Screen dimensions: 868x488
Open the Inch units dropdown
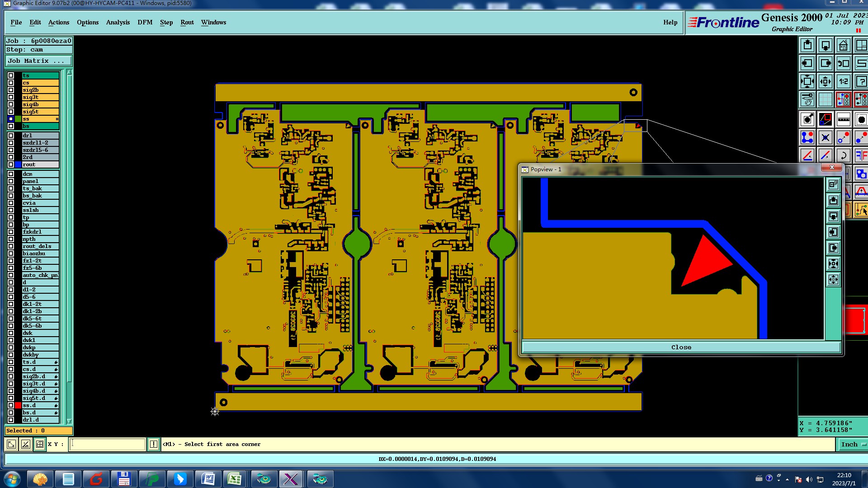tap(852, 445)
